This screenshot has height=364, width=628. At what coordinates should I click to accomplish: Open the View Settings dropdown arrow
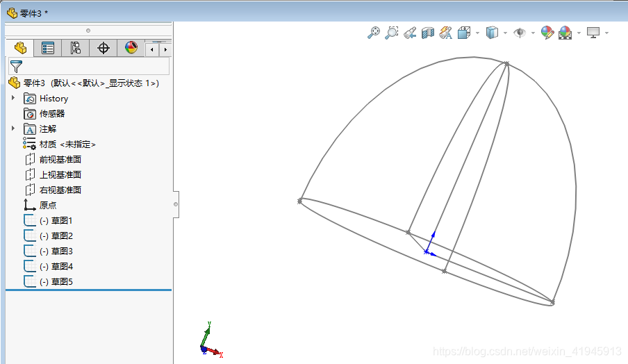tap(606, 33)
